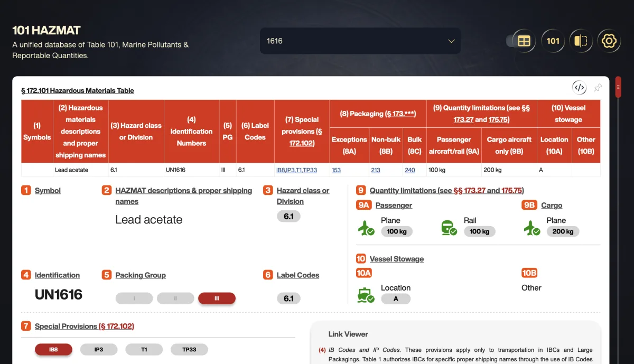This screenshot has width=634, height=364.
Task: Click the rail train allowed icon
Action: [449, 228]
